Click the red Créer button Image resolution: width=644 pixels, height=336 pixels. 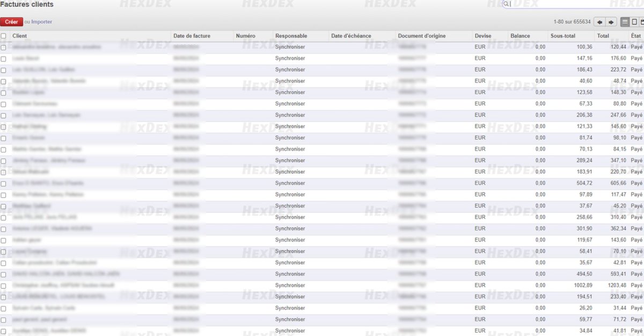(11, 22)
